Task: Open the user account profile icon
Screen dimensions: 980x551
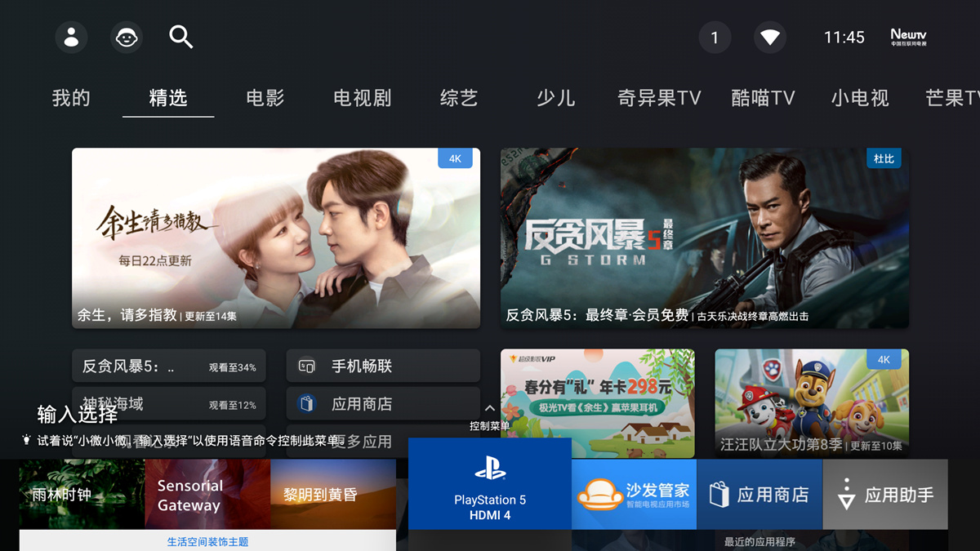Action: tap(71, 37)
